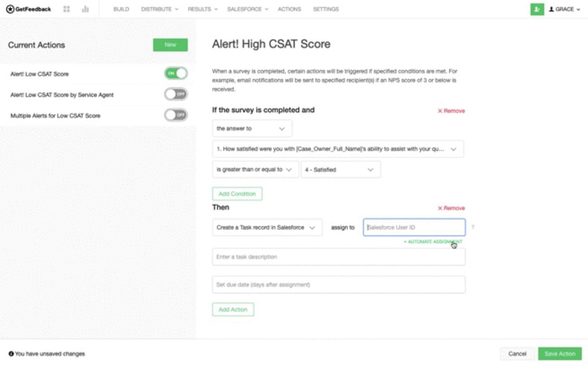Toggle off Alert! Low CSAT Score
Image resolution: width=588 pixels, height=368 pixels.
tap(176, 73)
